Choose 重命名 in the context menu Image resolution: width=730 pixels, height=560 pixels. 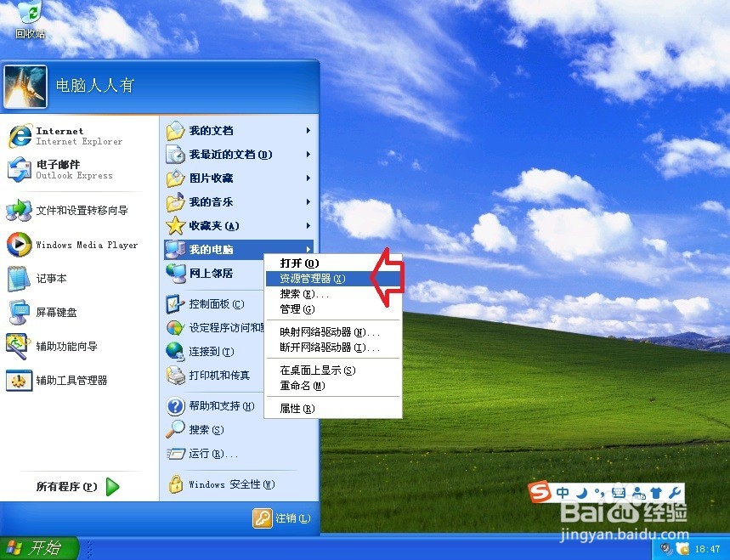coord(333,386)
